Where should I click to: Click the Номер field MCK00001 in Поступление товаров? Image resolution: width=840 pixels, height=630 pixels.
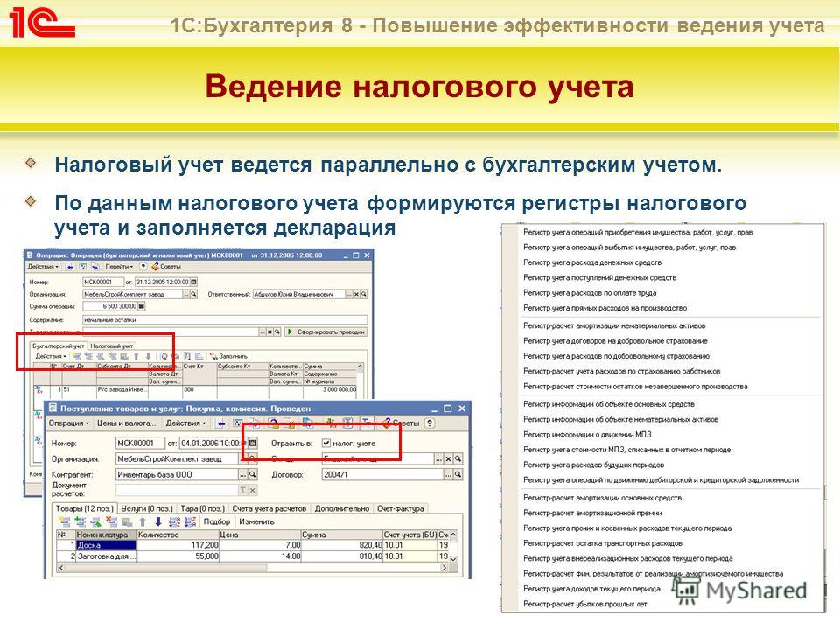pyautogui.click(x=140, y=444)
